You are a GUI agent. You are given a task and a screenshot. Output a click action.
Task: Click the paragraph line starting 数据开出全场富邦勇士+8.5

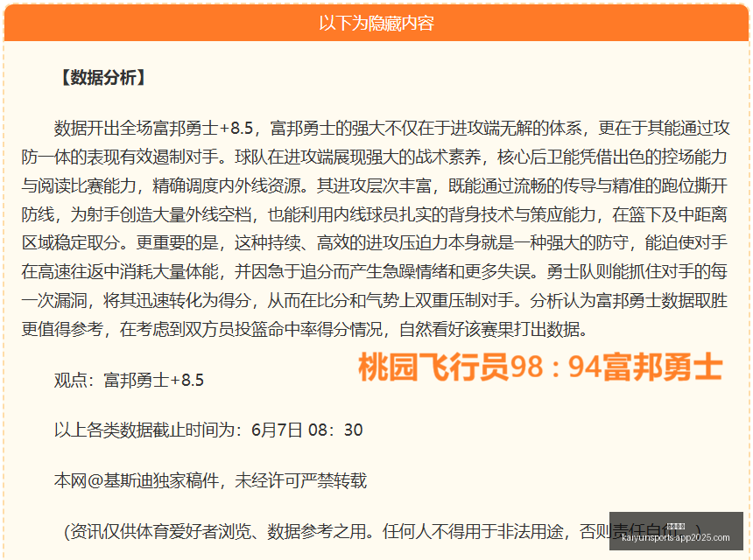pos(392,128)
